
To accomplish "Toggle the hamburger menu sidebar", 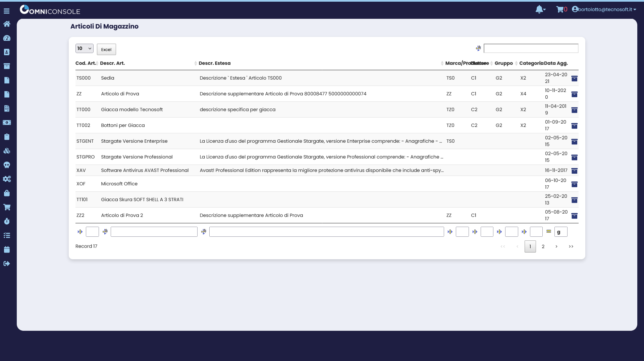I will [x=7, y=11].
